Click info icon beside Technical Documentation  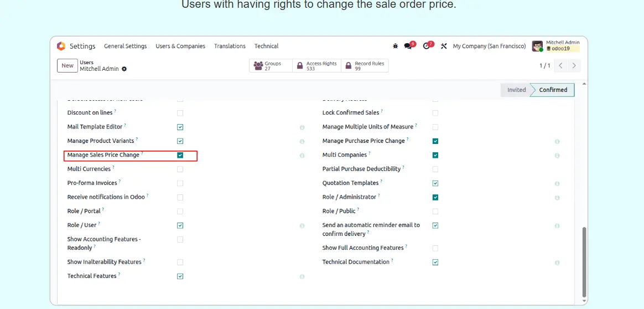coord(557,262)
